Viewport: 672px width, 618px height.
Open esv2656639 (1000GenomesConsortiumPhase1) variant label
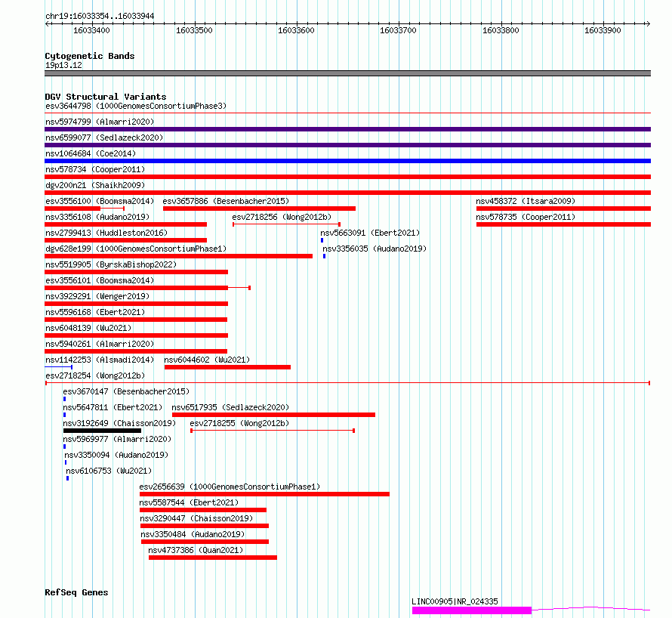click(x=230, y=487)
